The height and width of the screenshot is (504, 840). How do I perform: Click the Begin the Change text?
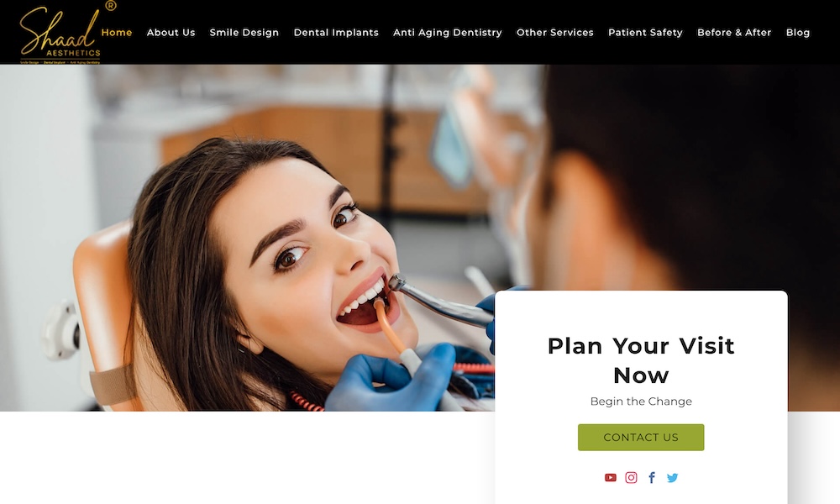641,402
